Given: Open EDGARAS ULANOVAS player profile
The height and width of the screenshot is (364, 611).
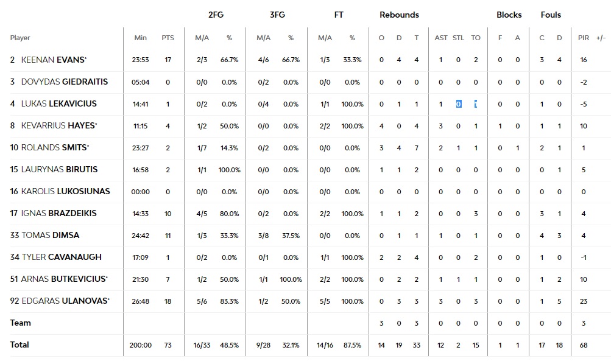Looking at the screenshot, I should click(x=65, y=301).
